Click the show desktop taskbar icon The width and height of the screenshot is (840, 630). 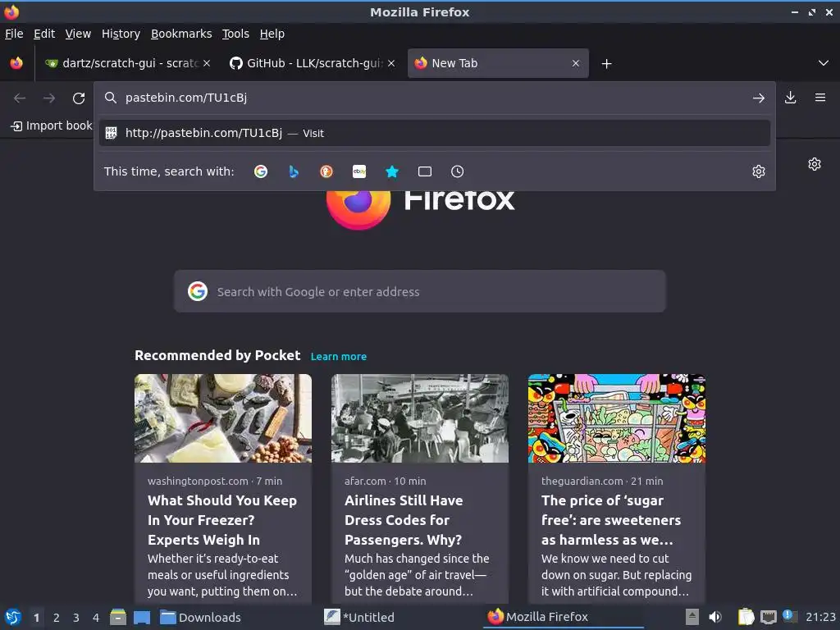[x=142, y=617]
